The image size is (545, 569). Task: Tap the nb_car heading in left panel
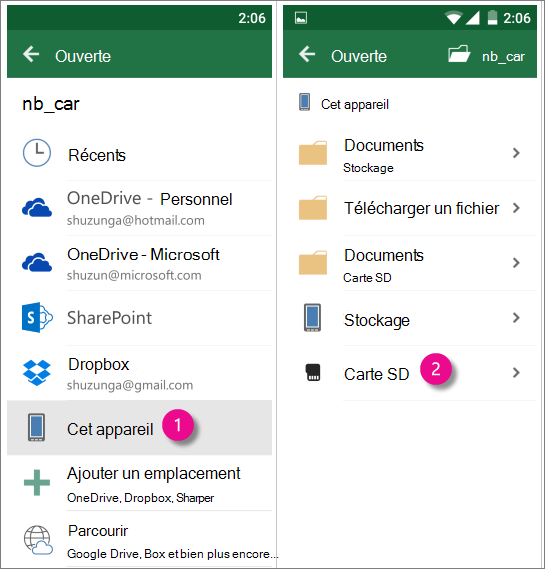(x=51, y=105)
